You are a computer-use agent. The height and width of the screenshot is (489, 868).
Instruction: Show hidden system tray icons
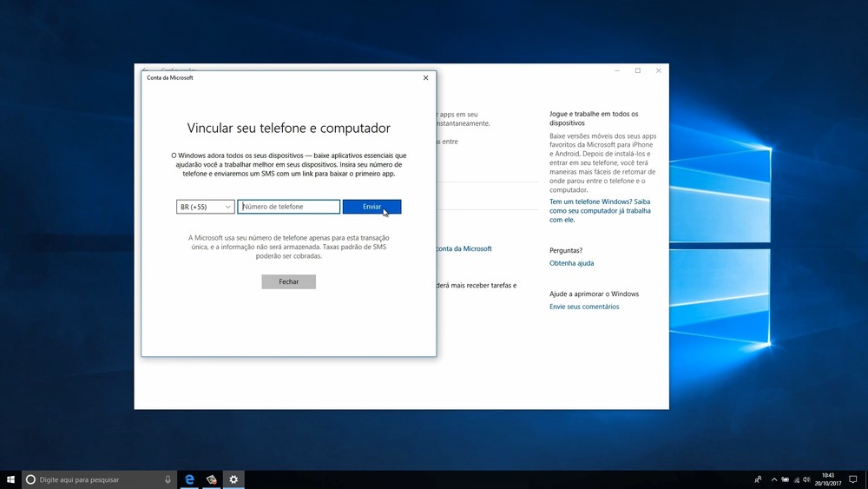(774, 479)
